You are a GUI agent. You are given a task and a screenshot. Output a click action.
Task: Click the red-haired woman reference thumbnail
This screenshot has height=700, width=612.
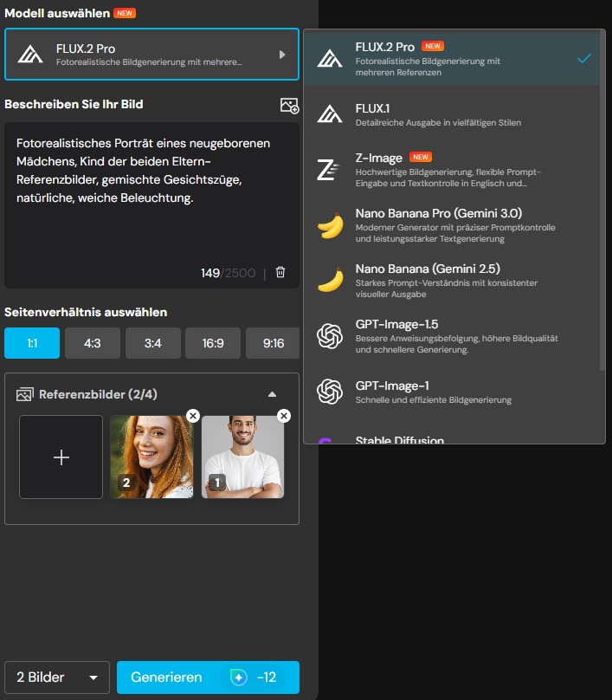click(x=151, y=457)
